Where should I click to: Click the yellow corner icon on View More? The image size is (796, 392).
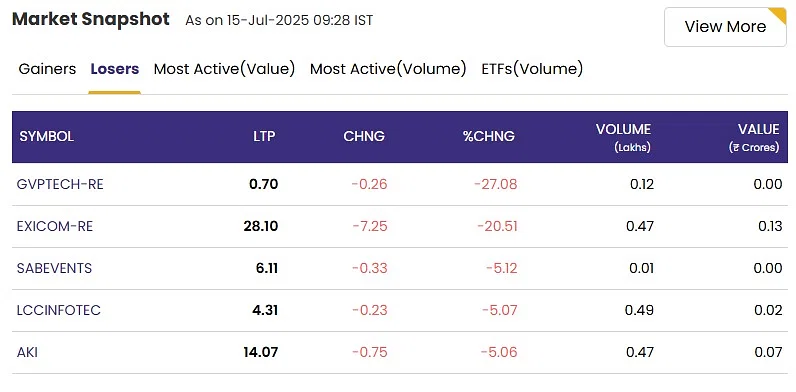(x=779, y=14)
